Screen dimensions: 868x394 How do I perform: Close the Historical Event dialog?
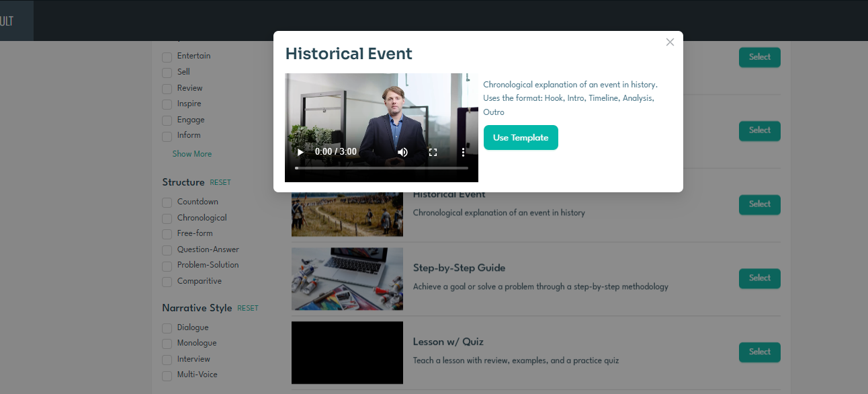point(670,42)
